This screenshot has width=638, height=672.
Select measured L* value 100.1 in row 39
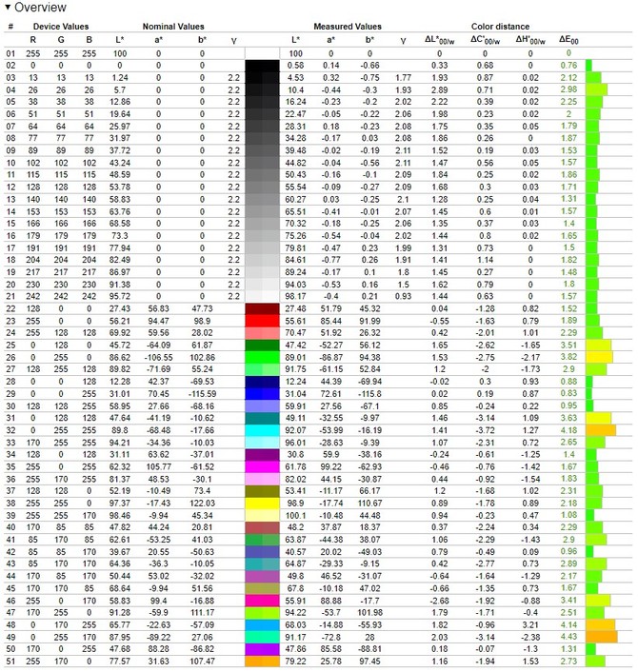click(295, 515)
